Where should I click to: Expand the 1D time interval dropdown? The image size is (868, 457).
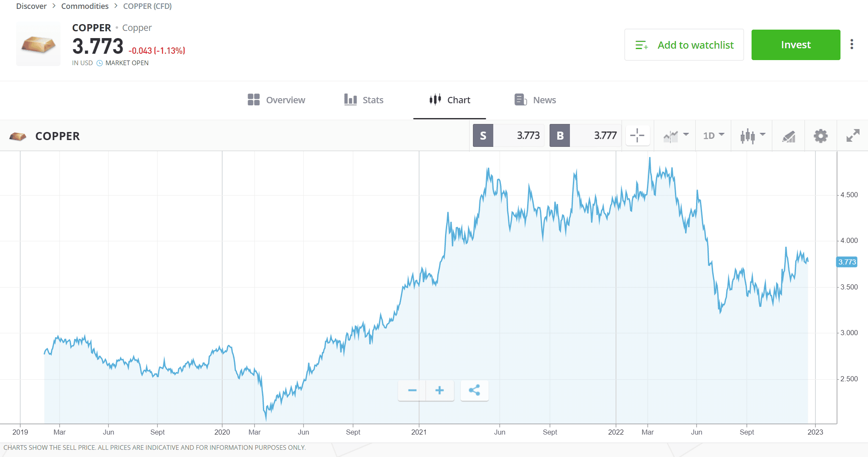coord(713,136)
